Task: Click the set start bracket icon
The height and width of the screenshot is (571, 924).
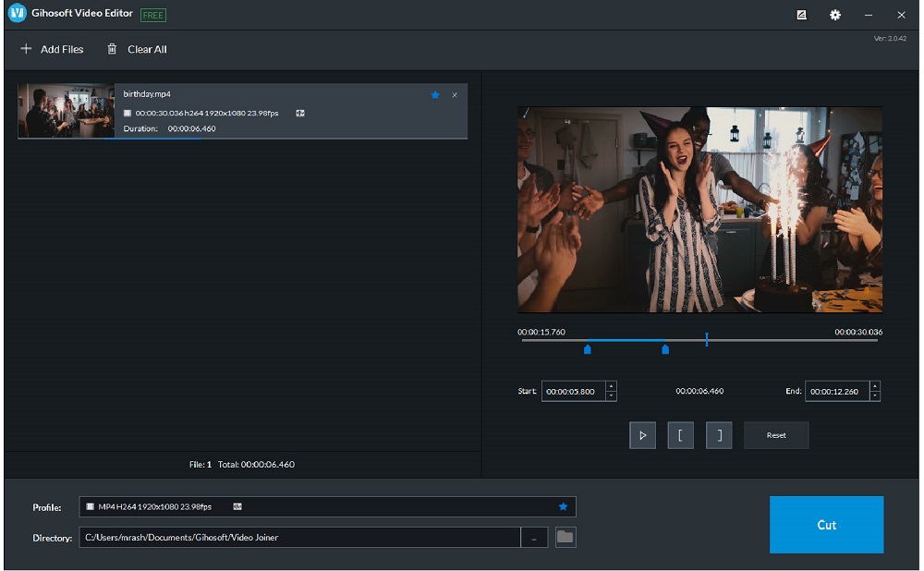Action: click(681, 434)
